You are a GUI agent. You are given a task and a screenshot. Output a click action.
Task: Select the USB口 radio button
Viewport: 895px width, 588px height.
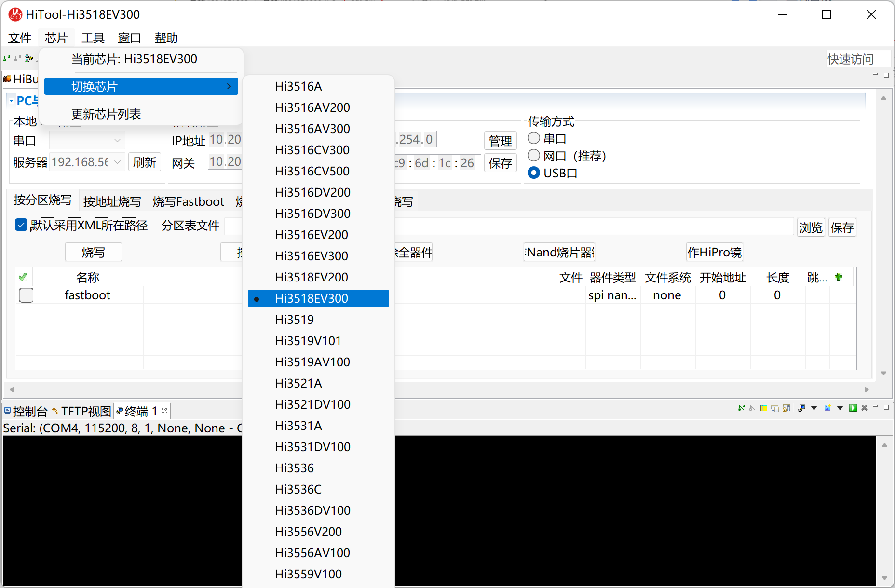[534, 173]
